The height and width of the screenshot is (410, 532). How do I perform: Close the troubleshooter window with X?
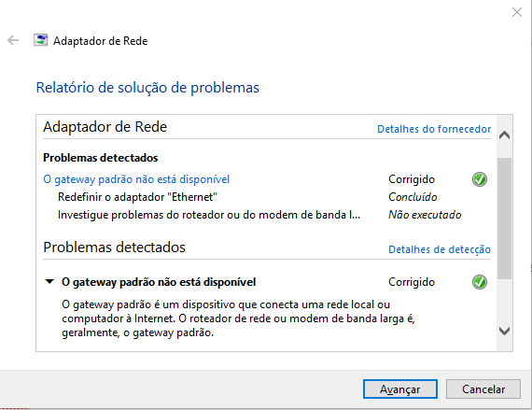[x=517, y=12]
